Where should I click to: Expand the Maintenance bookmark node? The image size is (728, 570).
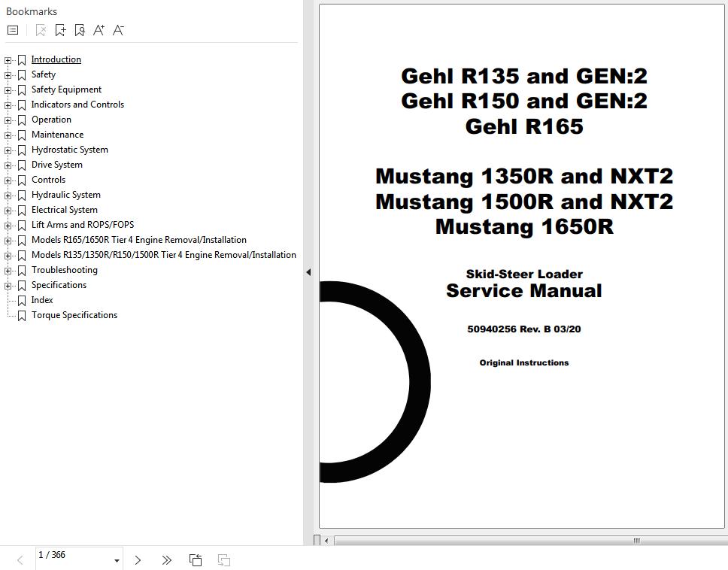(8, 135)
